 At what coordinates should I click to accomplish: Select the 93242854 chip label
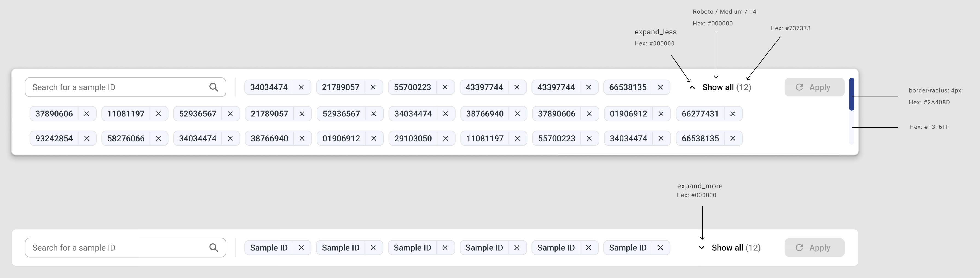(x=54, y=138)
